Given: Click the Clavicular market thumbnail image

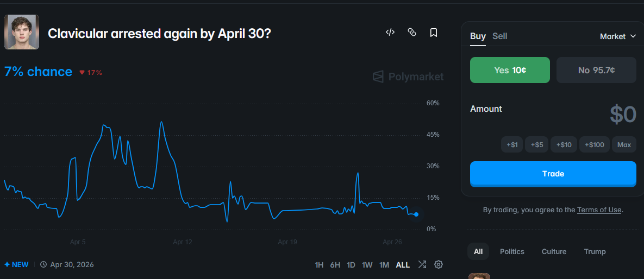Looking at the screenshot, I should 22,33.
